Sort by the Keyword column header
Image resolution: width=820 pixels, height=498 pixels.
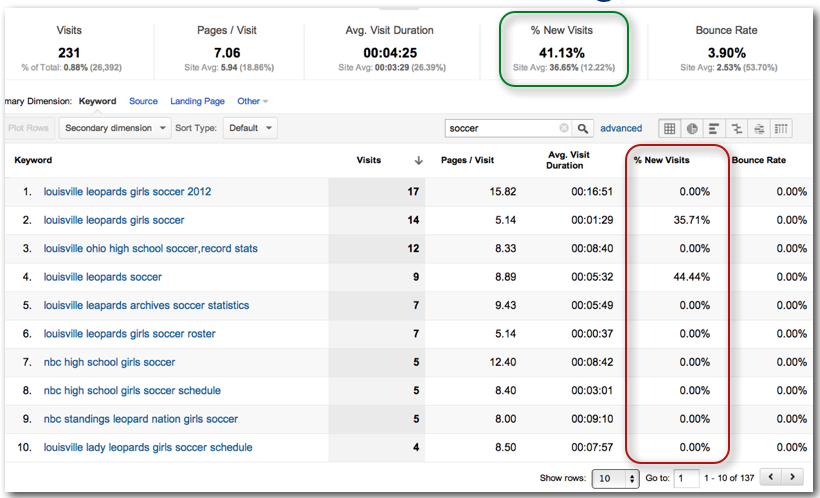(x=33, y=160)
